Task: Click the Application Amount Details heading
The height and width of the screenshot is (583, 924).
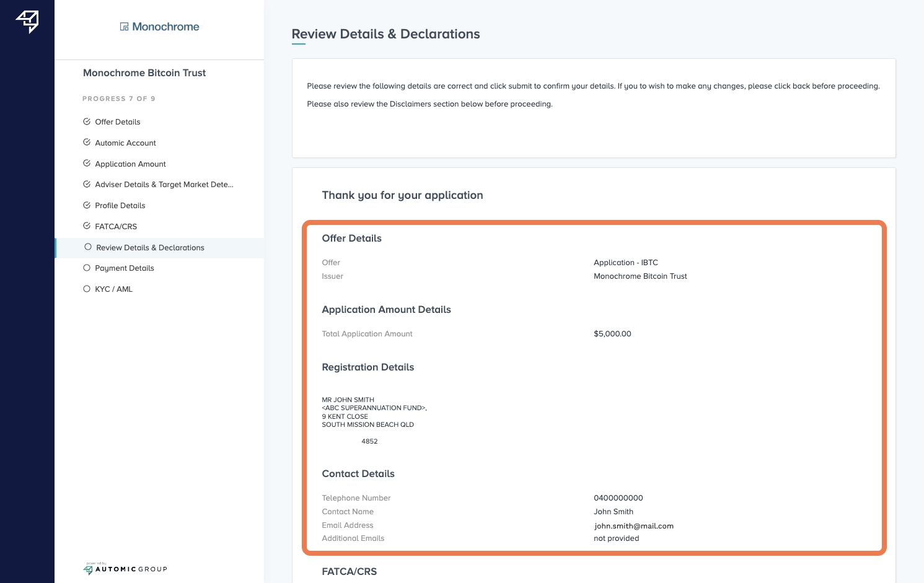Action: tap(387, 310)
